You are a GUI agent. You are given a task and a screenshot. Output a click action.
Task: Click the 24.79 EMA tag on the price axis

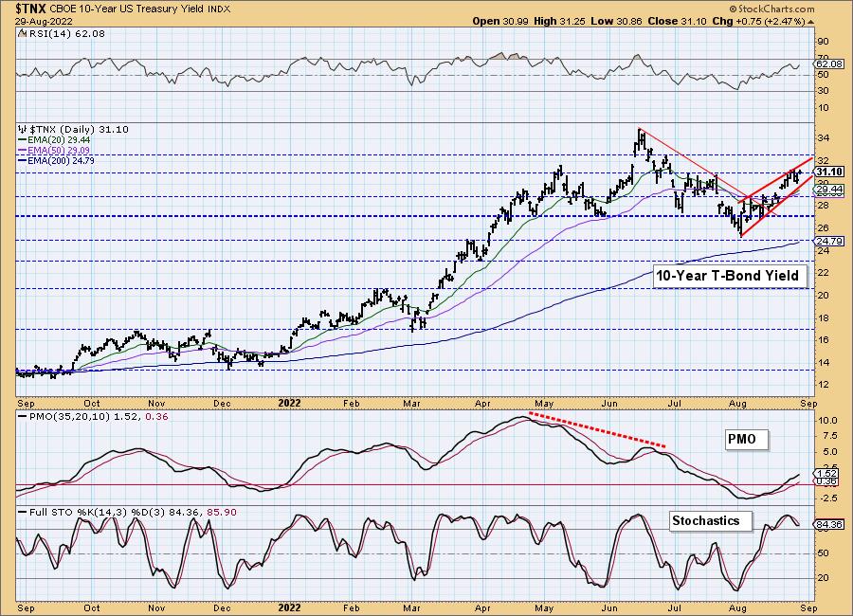click(829, 241)
